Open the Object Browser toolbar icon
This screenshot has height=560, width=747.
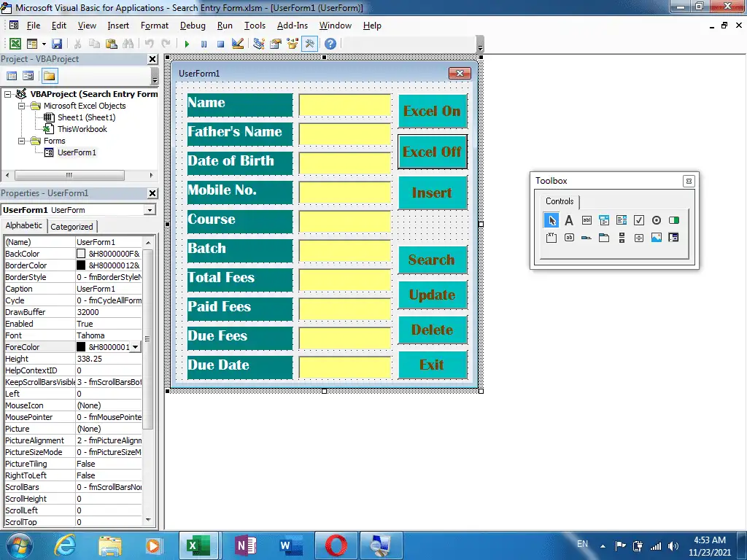coord(293,44)
